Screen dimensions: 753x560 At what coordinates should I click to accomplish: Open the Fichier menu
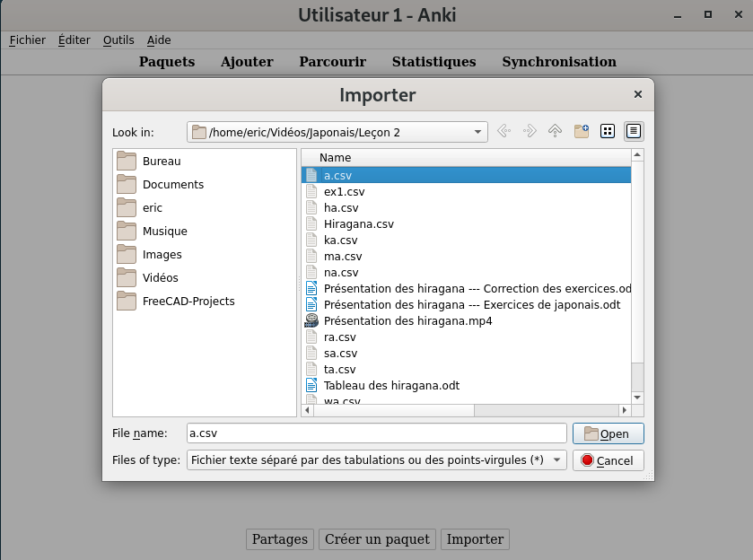tap(28, 40)
